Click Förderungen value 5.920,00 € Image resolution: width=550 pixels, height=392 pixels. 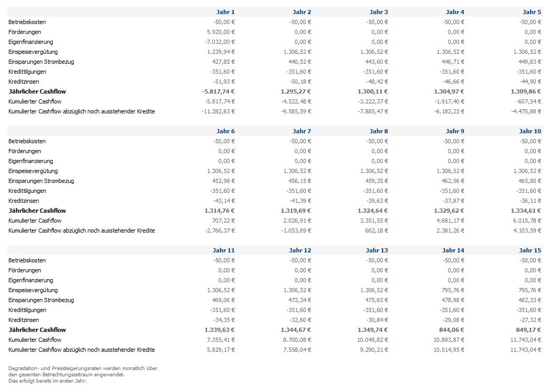click(x=221, y=32)
